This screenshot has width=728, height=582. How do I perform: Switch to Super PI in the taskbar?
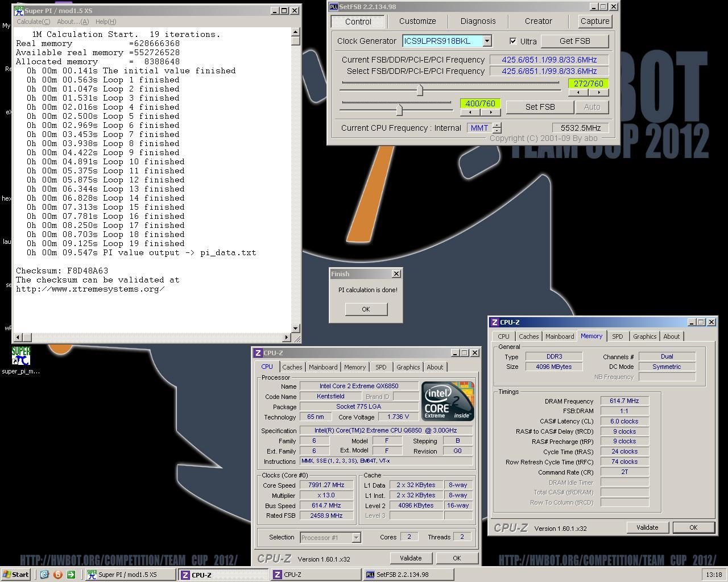pos(131,575)
